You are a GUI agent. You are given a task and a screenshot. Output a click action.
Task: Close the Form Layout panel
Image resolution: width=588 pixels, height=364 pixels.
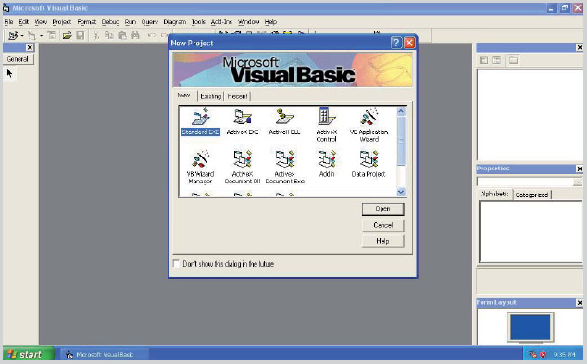[x=580, y=303]
